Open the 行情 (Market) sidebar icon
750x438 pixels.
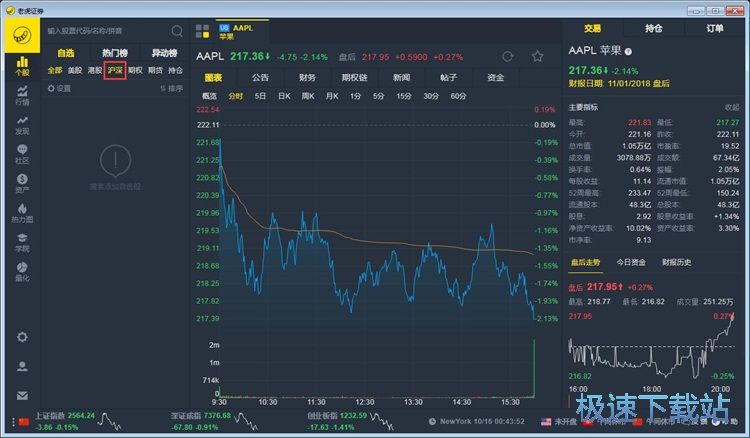21,95
